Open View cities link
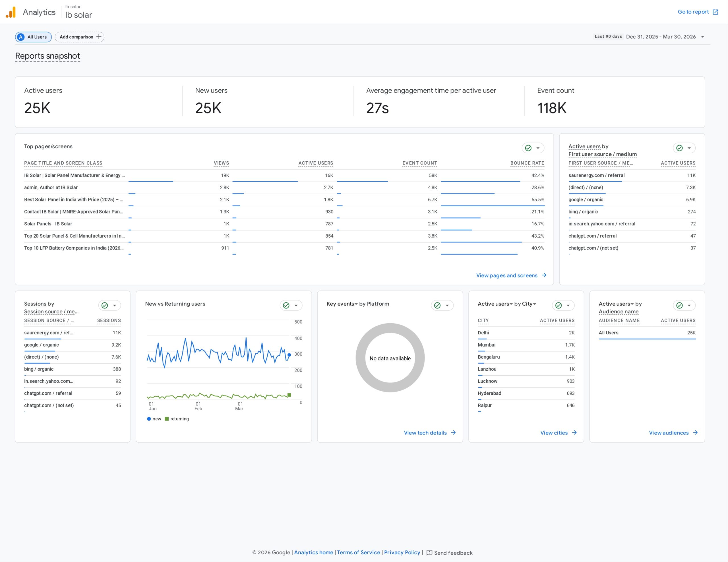 tap(558, 433)
